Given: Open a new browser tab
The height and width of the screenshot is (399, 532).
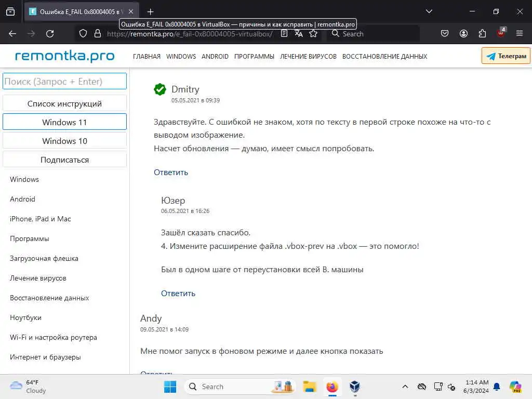Looking at the screenshot, I should pyautogui.click(x=150, y=12).
